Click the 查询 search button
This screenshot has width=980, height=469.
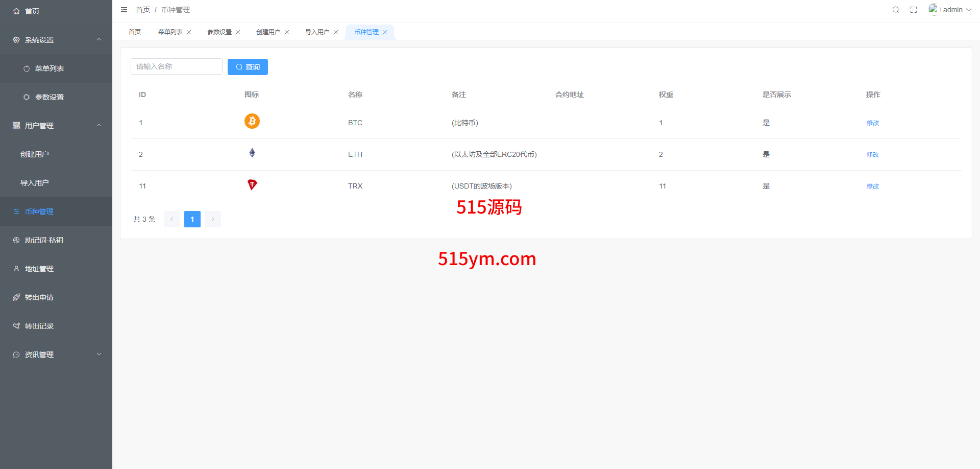[248, 67]
